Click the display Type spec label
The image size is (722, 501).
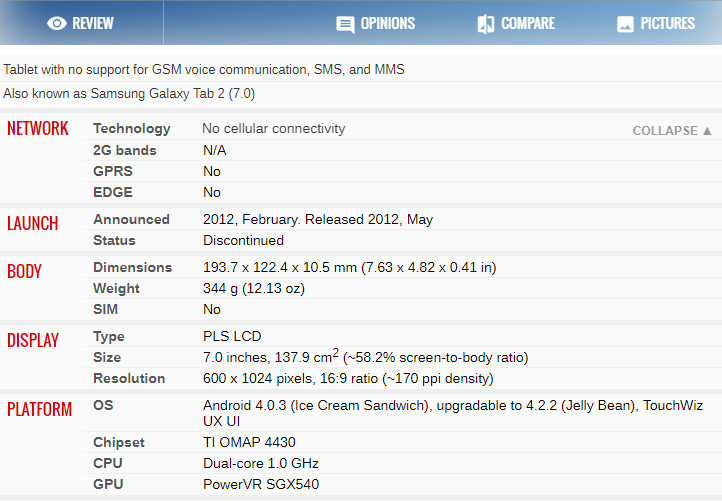(109, 337)
